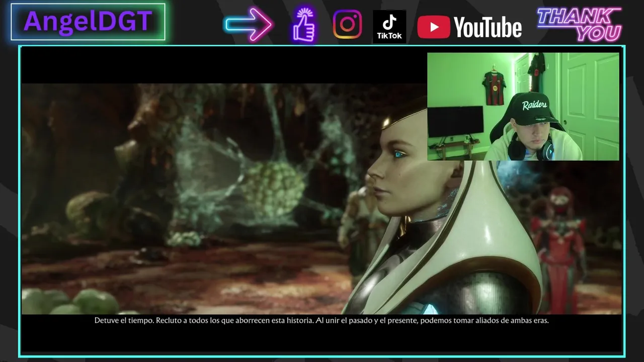Click the YouTube logo
This screenshot has width=644, height=362.
tap(469, 27)
